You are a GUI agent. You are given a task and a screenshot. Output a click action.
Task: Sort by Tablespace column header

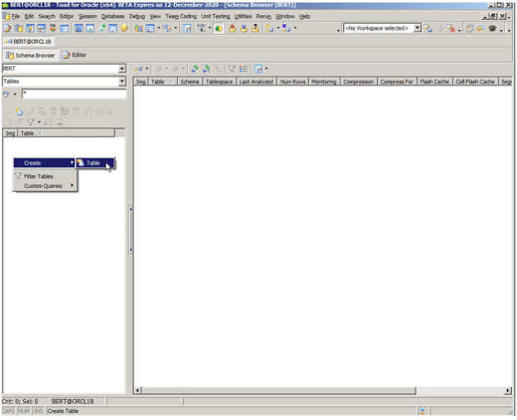(219, 82)
